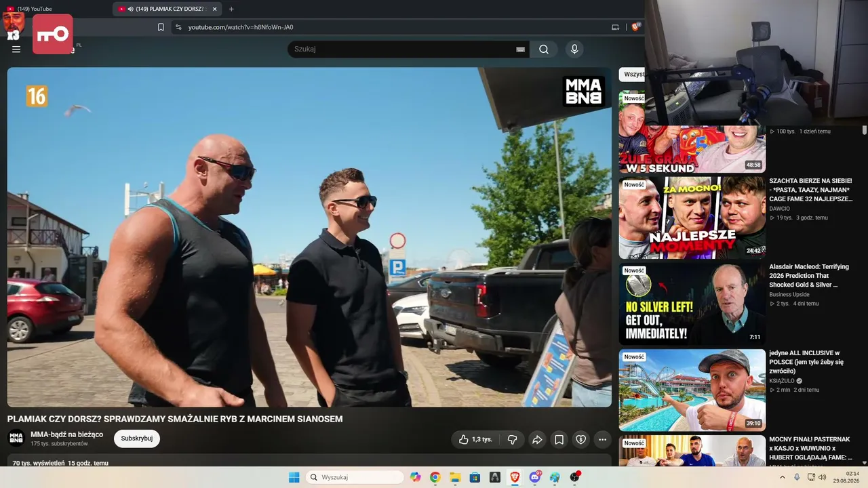Image resolution: width=868 pixels, height=488 pixels.
Task: Subscribe with the "Subskrybuj" button
Action: tap(137, 439)
